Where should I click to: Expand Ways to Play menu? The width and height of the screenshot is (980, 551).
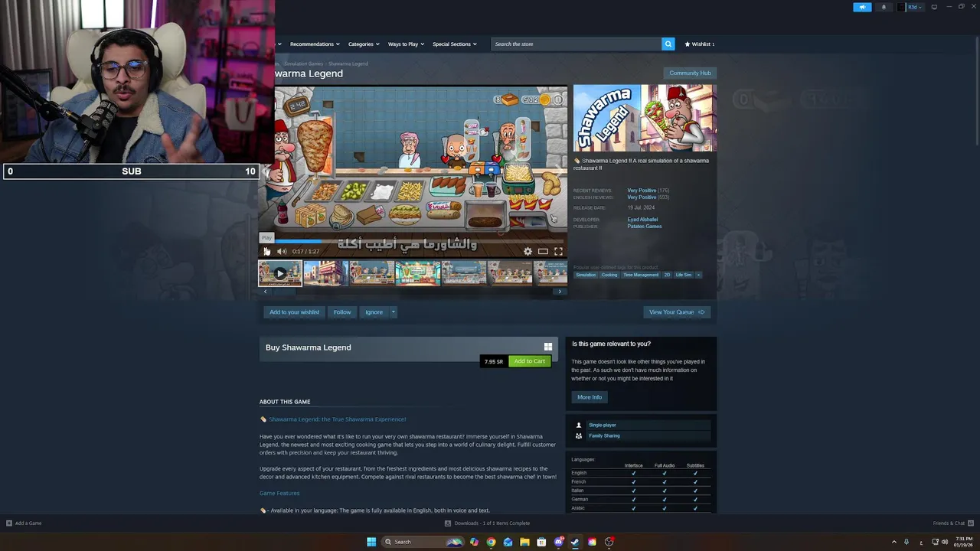point(406,44)
